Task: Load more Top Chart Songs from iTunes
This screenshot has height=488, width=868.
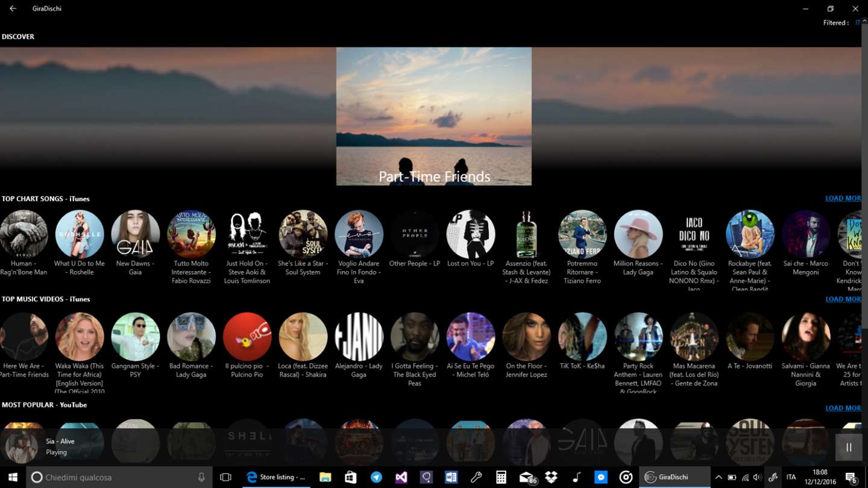Action: [843, 198]
